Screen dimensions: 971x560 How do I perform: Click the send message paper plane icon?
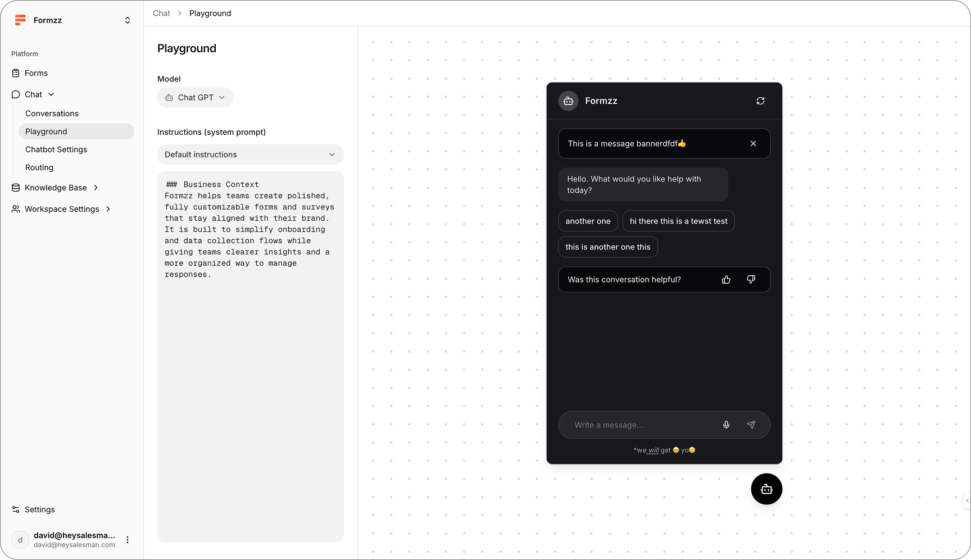point(751,425)
